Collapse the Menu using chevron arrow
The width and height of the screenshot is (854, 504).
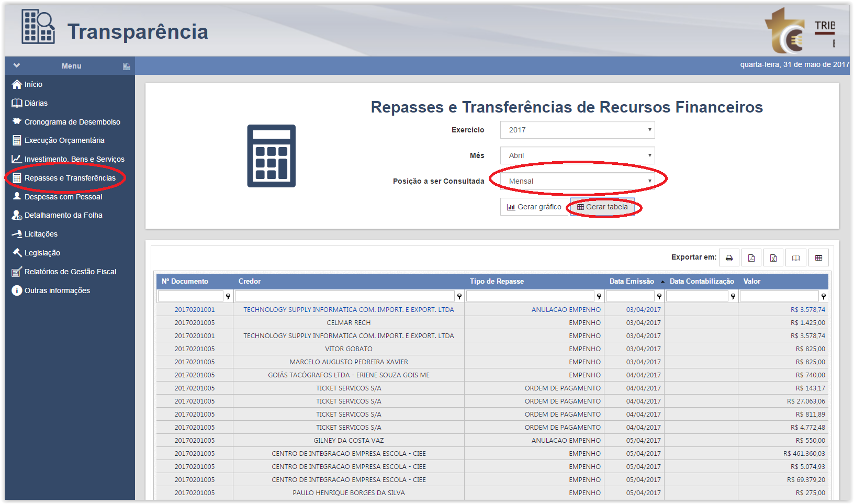(x=17, y=66)
